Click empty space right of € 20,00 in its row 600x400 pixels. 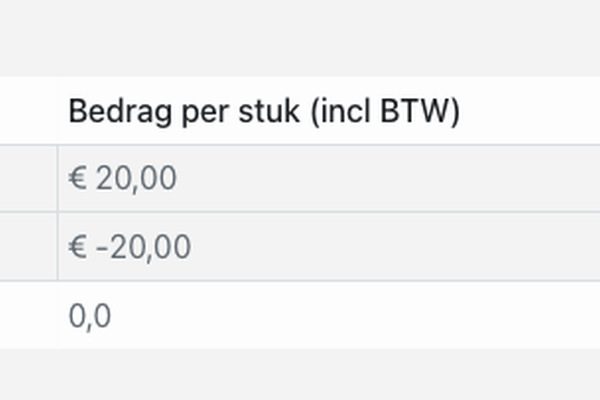point(400,179)
